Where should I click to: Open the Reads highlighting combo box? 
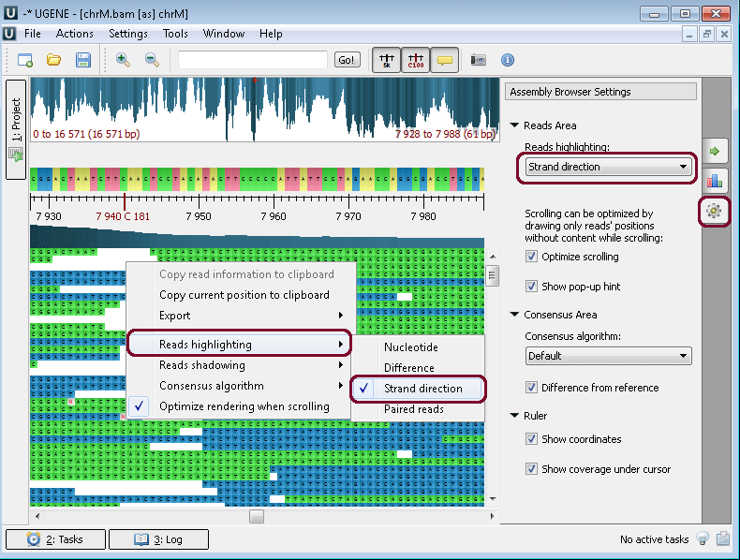(x=608, y=167)
